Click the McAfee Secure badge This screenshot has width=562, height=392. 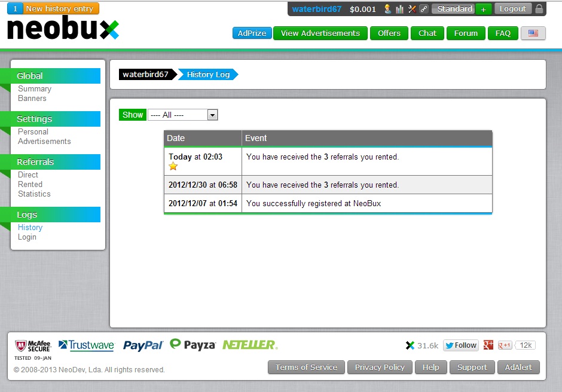tap(33, 346)
